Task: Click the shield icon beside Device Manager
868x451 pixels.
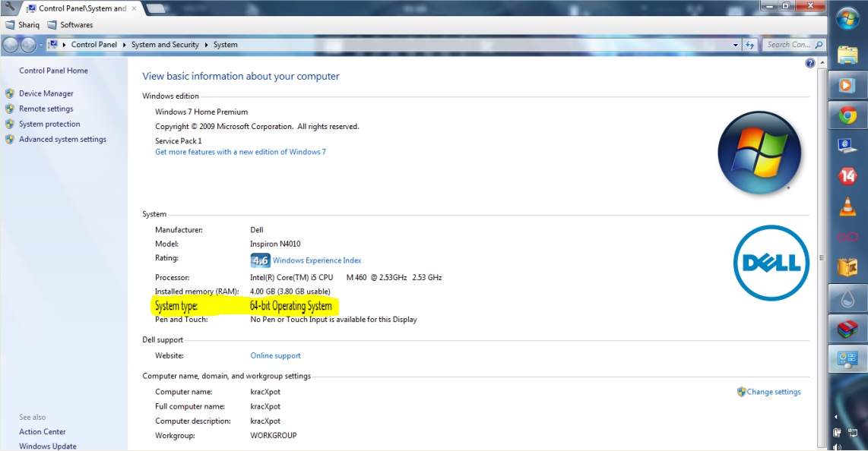Action: click(9, 93)
